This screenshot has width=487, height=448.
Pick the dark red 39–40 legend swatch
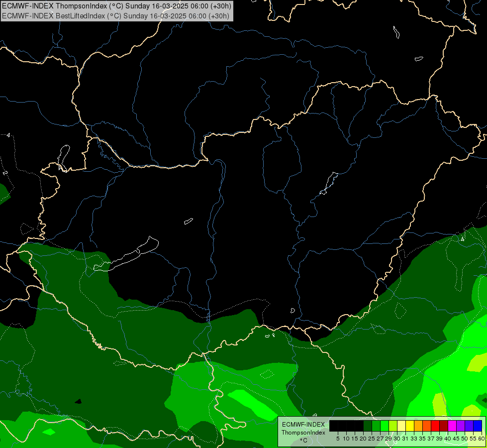click(x=444, y=426)
